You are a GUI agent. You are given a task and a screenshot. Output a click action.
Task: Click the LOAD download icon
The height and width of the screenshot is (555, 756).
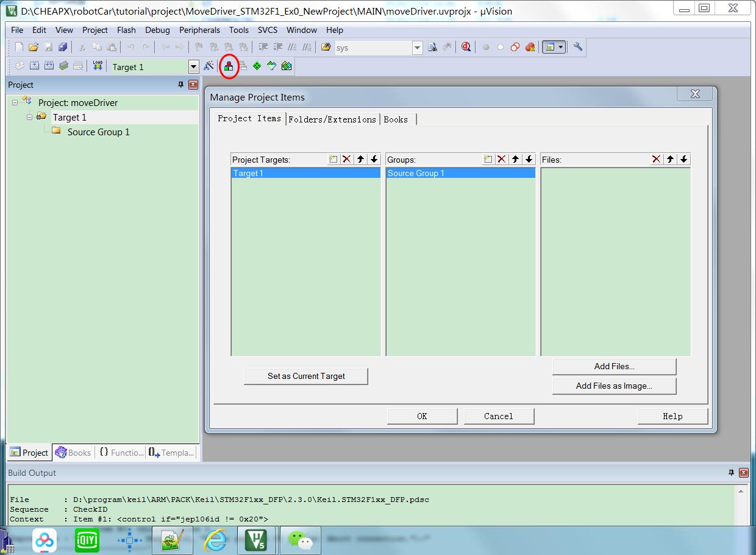pos(98,66)
